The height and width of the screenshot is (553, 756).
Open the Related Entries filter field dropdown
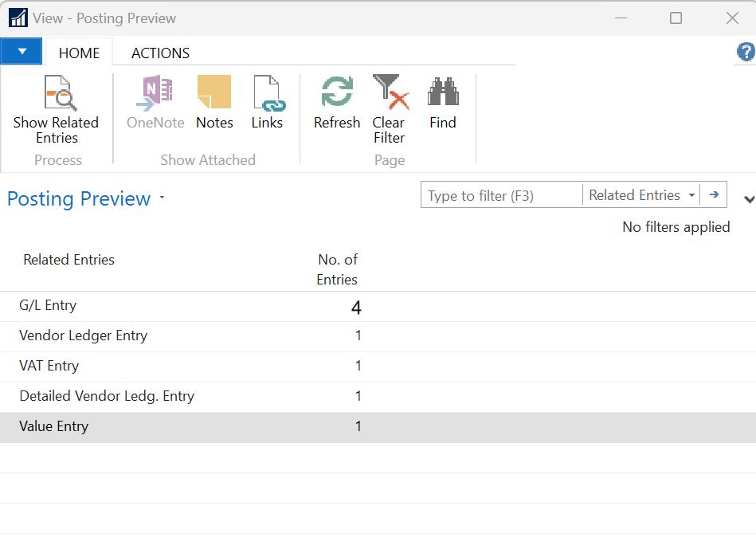pyautogui.click(x=691, y=195)
